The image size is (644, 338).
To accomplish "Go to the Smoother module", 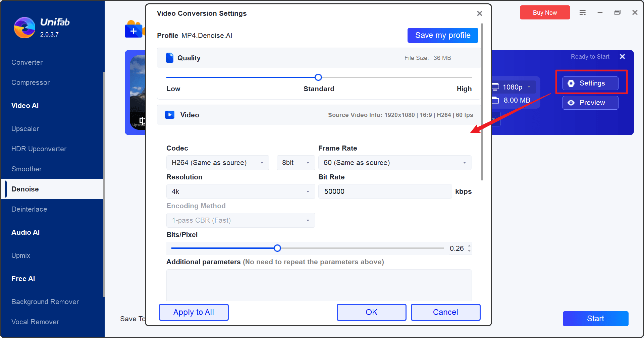I will point(26,169).
